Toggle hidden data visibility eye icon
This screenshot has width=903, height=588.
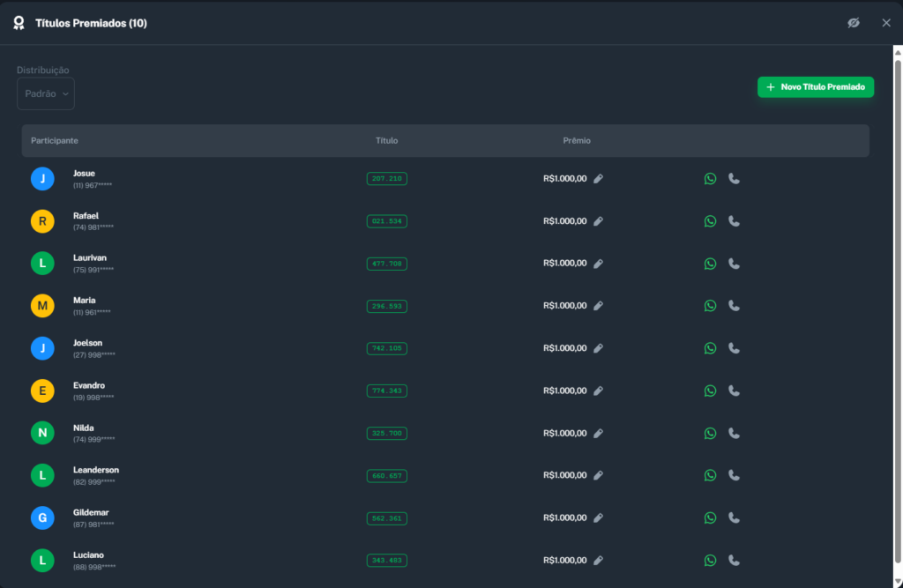tap(853, 23)
